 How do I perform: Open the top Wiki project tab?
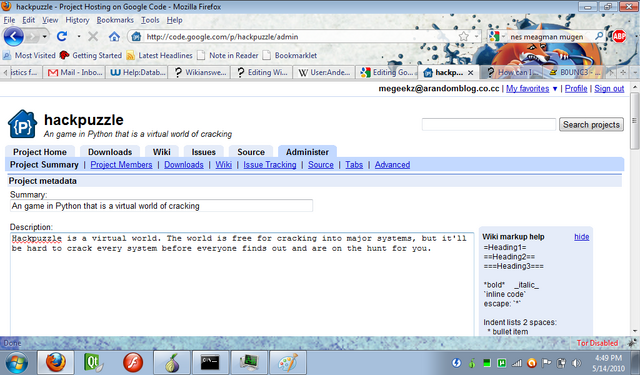(162, 152)
